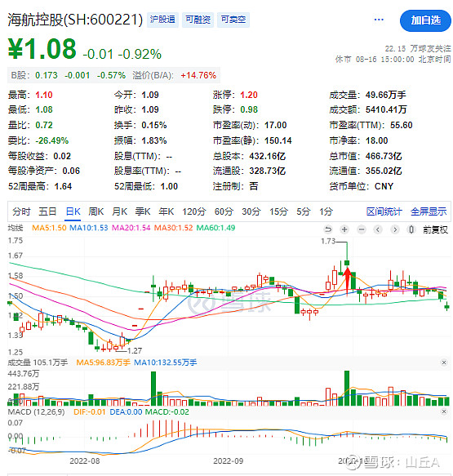Switch to the 分时 tab
Screen dimensions: 453x476
(21, 211)
